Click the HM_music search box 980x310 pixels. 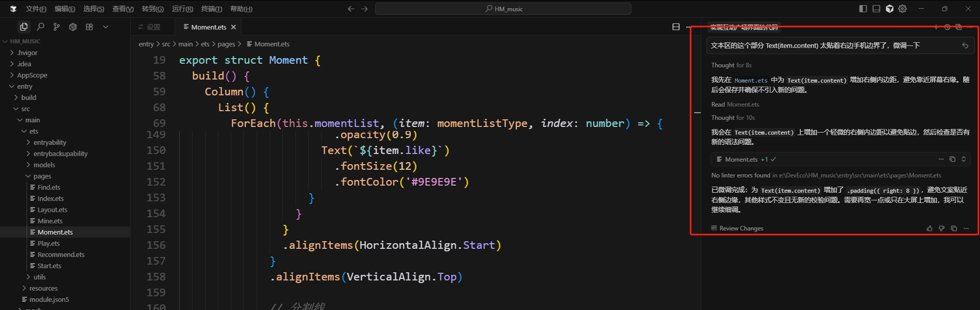(503, 9)
